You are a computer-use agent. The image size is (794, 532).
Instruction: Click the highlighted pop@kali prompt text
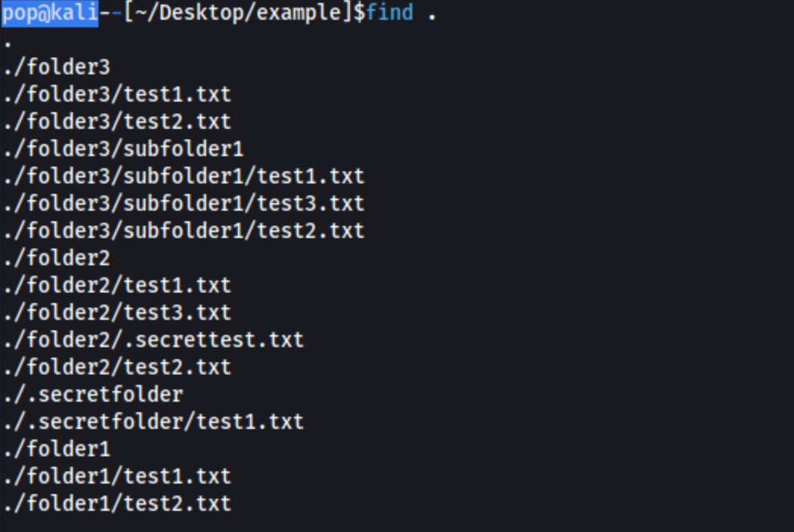coord(50,13)
